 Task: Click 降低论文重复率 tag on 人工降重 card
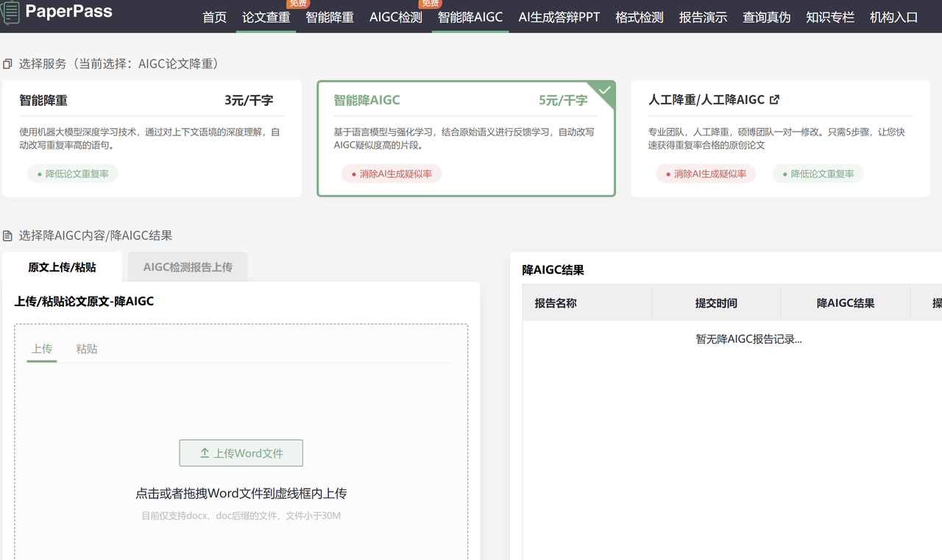coord(818,174)
